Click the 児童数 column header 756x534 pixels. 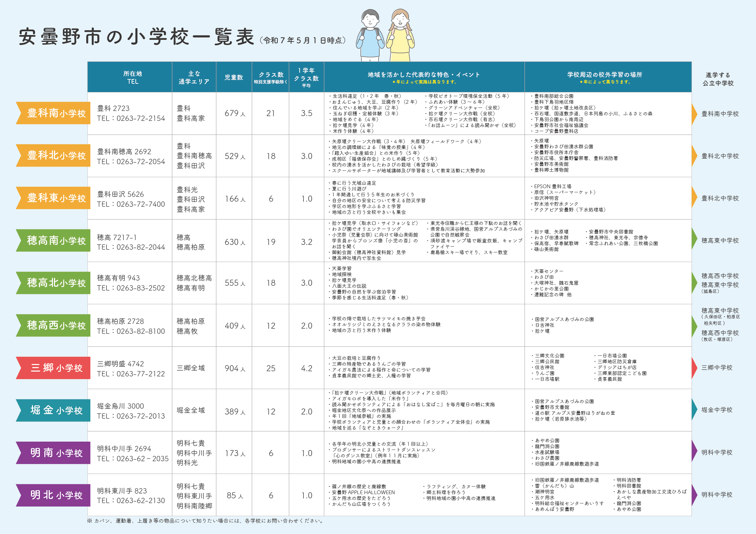(x=234, y=77)
